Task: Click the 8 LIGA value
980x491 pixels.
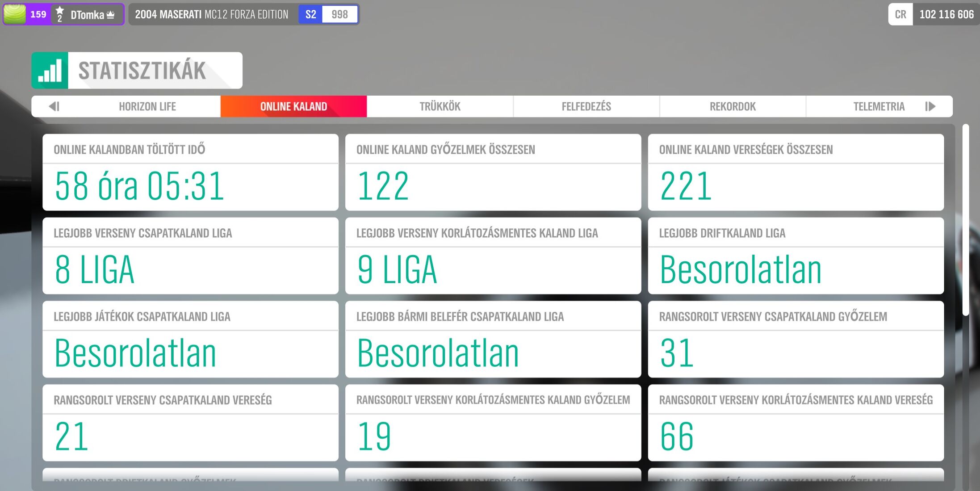Action: [94, 269]
